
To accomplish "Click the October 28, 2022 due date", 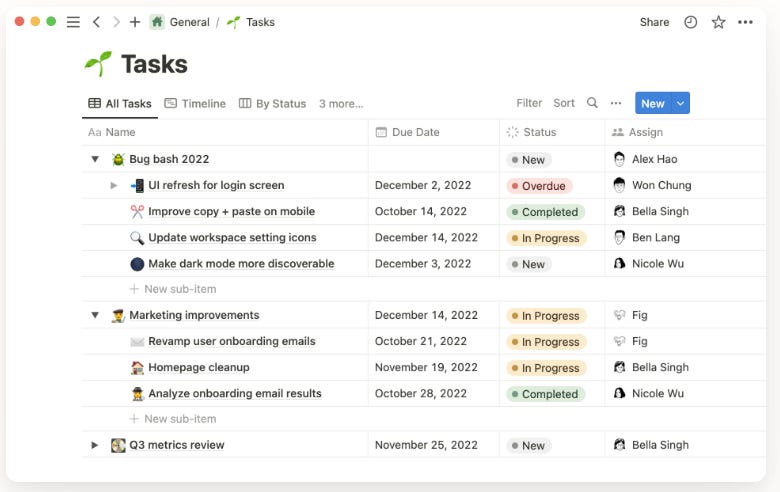I will tap(421, 394).
